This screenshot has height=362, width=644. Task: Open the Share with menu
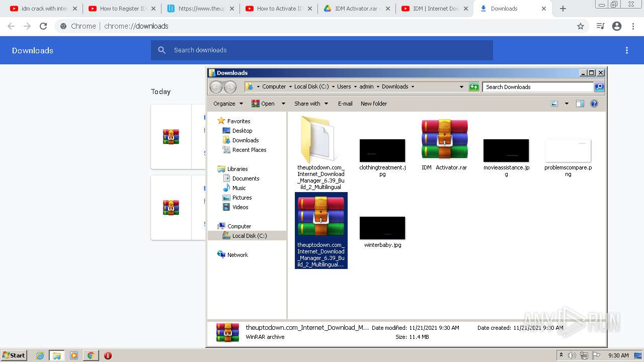tap(311, 104)
